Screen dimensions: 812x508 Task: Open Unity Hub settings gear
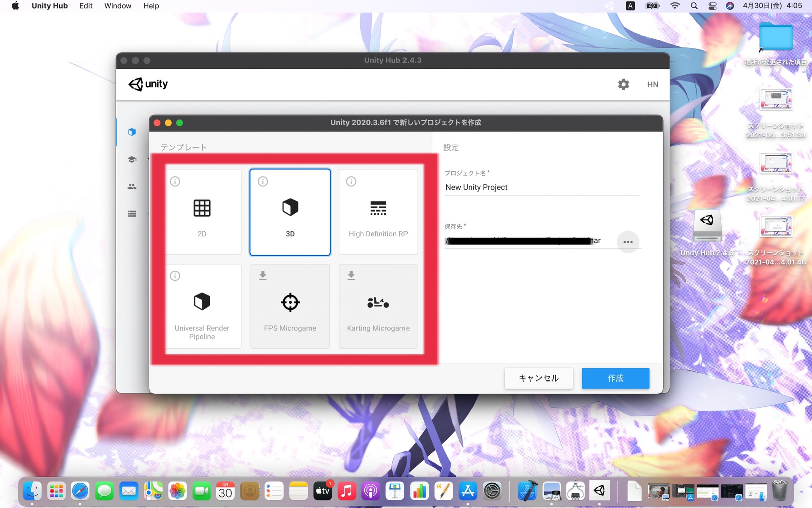click(x=623, y=84)
